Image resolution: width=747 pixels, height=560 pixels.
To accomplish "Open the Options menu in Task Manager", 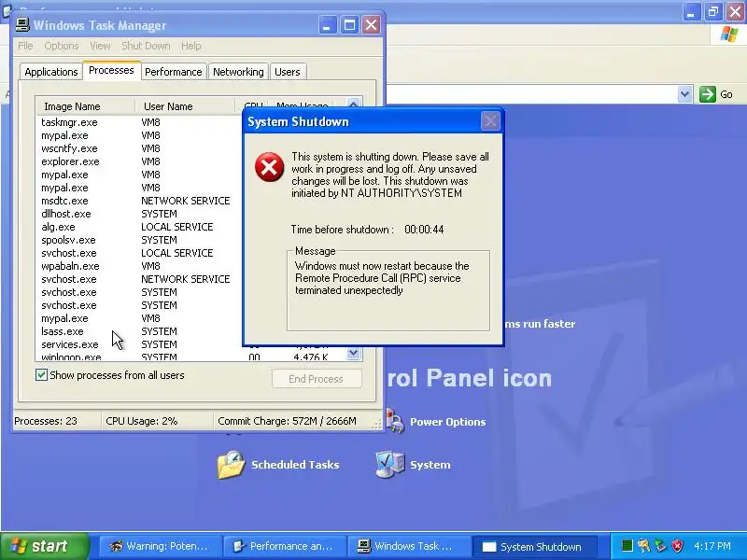I will pyautogui.click(x=62, y=46).
